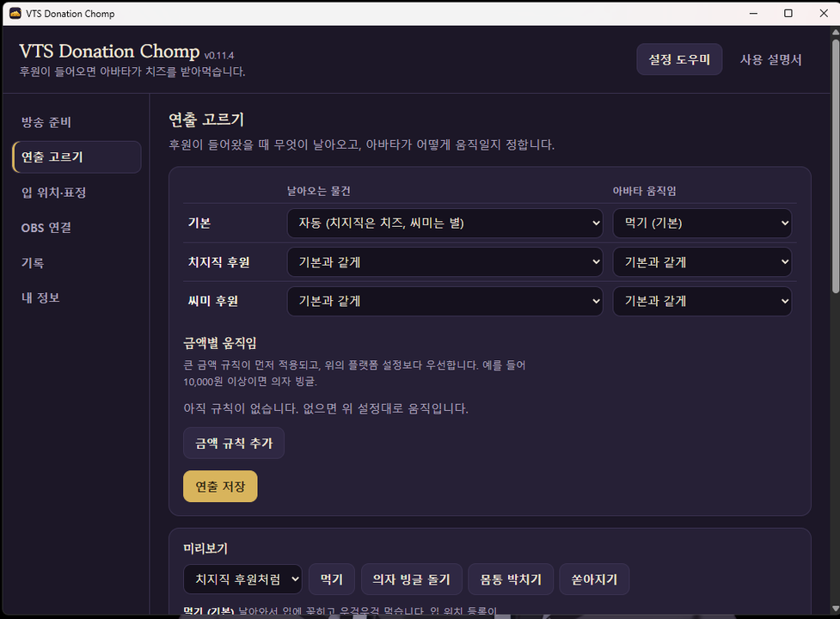Screen dimensions: 840x619
Task: Expand the 기본 avatar movement dropdown
Action: coord(702,223)
